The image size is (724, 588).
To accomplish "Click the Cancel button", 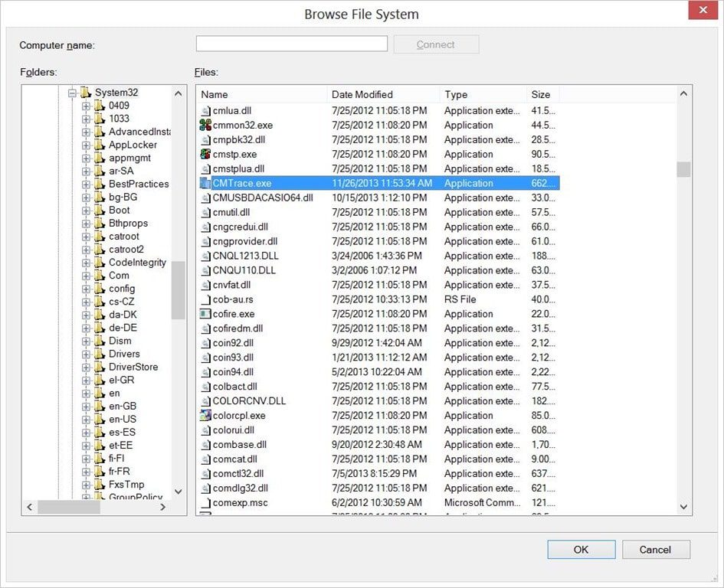I will 655,550.
